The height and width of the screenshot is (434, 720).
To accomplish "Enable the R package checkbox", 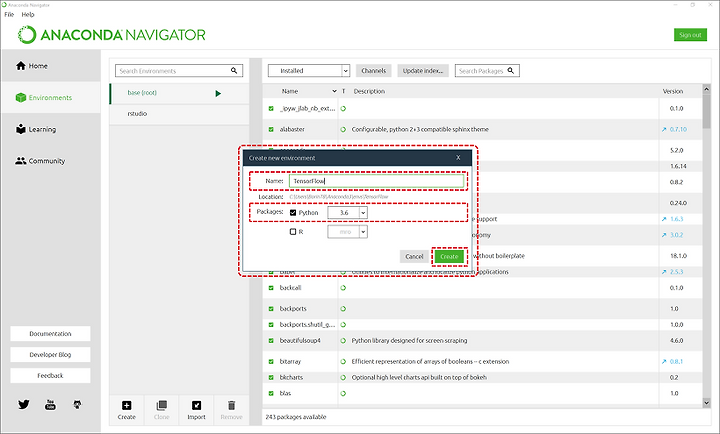I will pos(293,232).
